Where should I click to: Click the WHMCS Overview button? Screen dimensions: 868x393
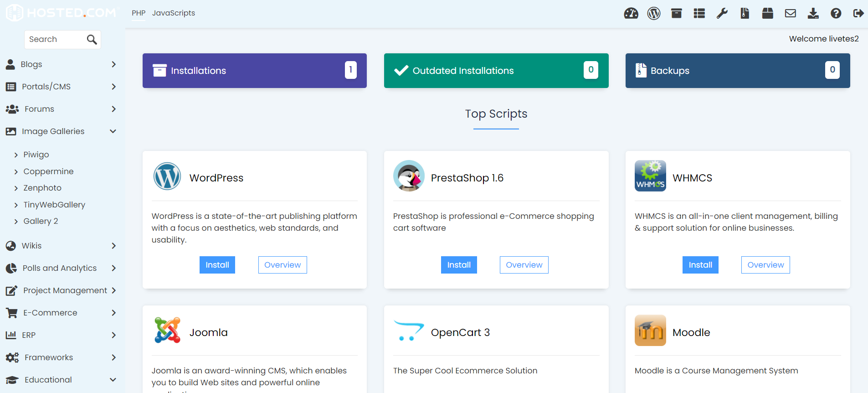click(x=765, y=265)
